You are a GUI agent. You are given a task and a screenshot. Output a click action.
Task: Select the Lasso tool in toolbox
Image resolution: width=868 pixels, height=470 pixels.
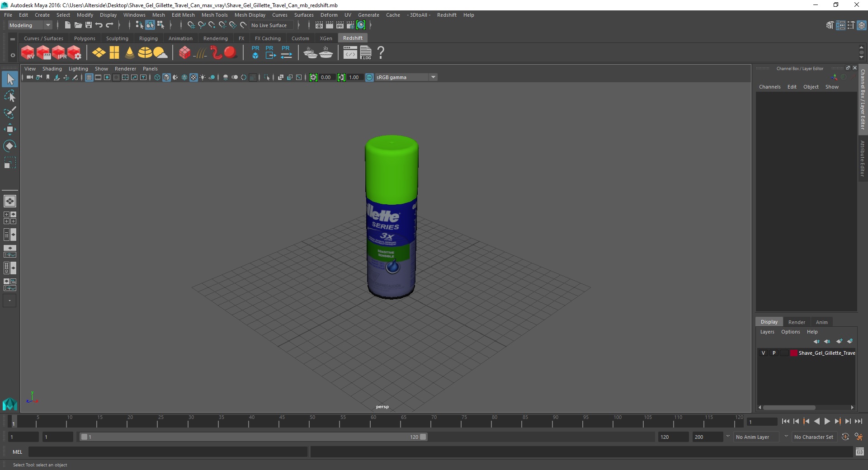coord(9,96)
